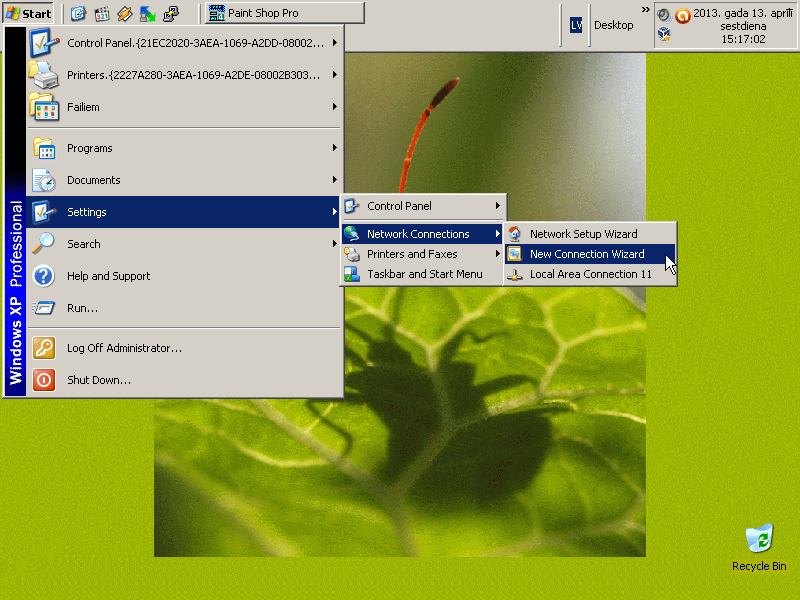Click the Run... menu text
Image resolution: width=800 pixels, height=600 pixels.
click(x=83, y=308)
